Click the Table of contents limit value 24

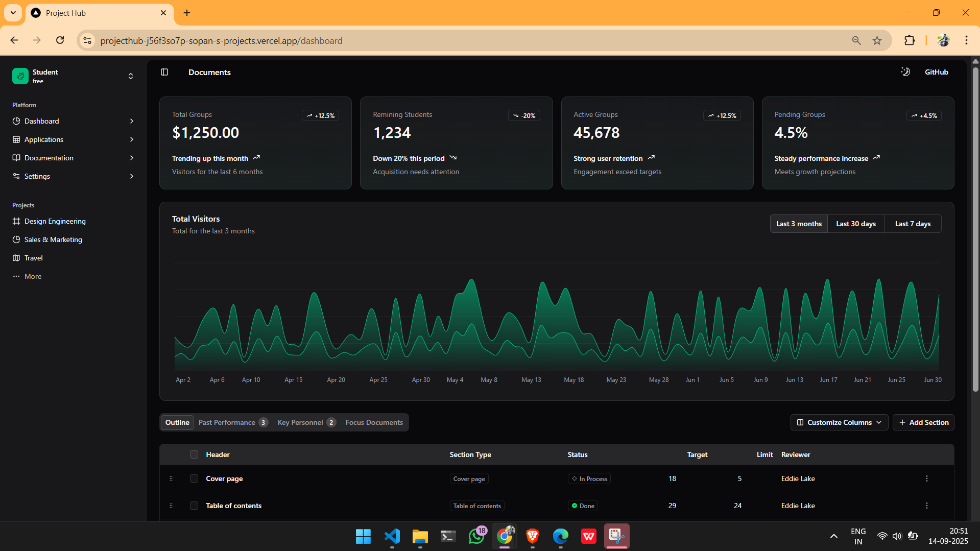737,506
